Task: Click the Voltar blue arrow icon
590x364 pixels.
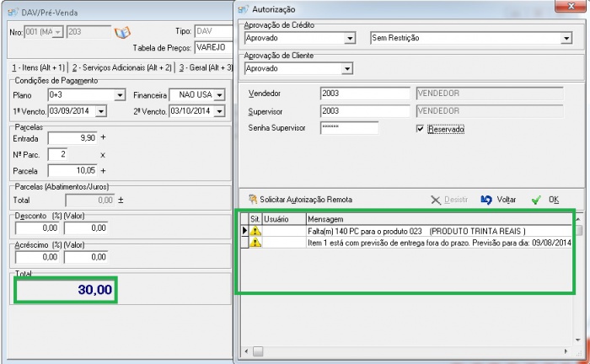Action: [x=486, y=200]
